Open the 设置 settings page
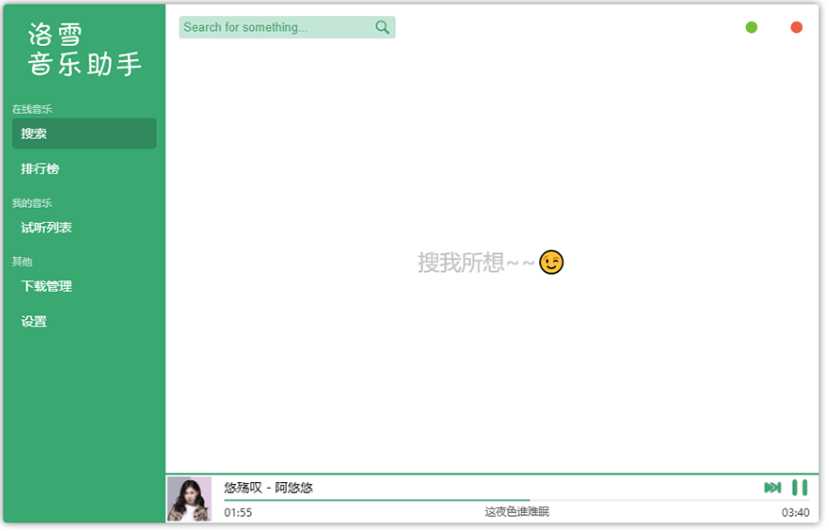The image size is (829, 531). 84,321
